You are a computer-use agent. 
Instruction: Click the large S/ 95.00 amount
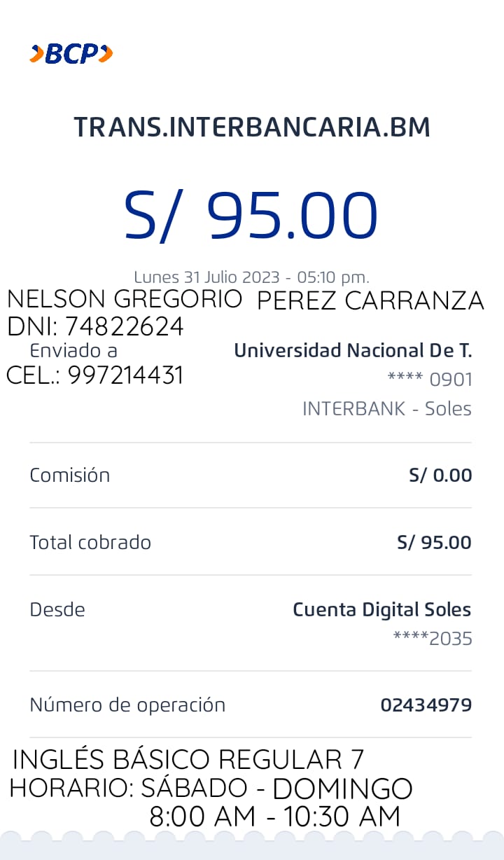tap(251, 216)
